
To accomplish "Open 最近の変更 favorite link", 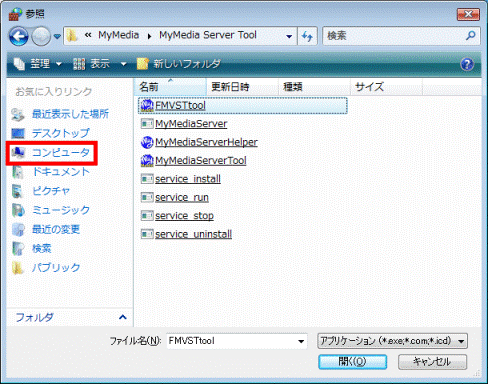I will point(56,229).
